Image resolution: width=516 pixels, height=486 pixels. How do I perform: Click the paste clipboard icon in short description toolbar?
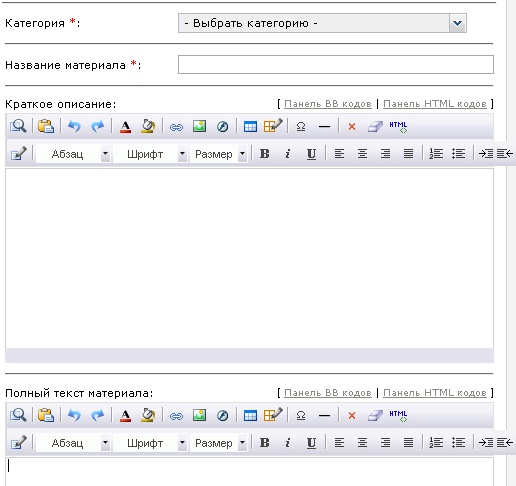pos(46,126)
